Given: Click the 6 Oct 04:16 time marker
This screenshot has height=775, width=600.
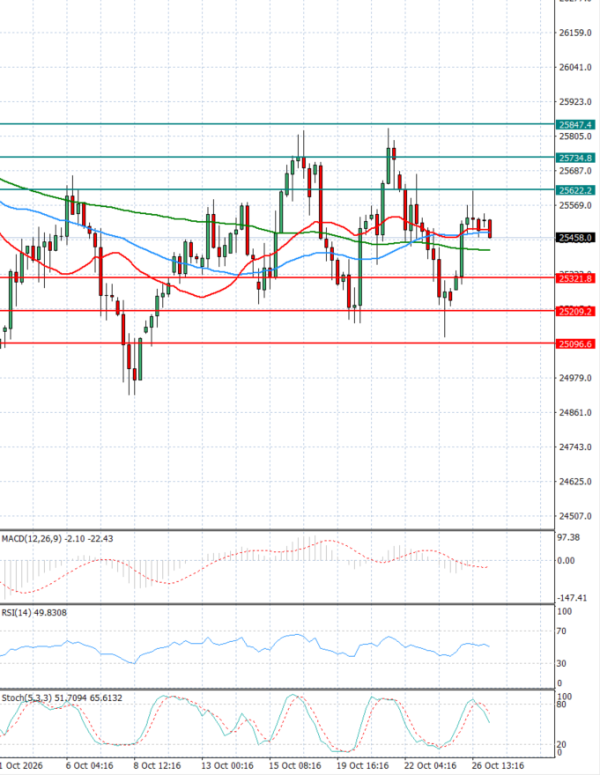Looking at the screenshot, I should point(89,766).
